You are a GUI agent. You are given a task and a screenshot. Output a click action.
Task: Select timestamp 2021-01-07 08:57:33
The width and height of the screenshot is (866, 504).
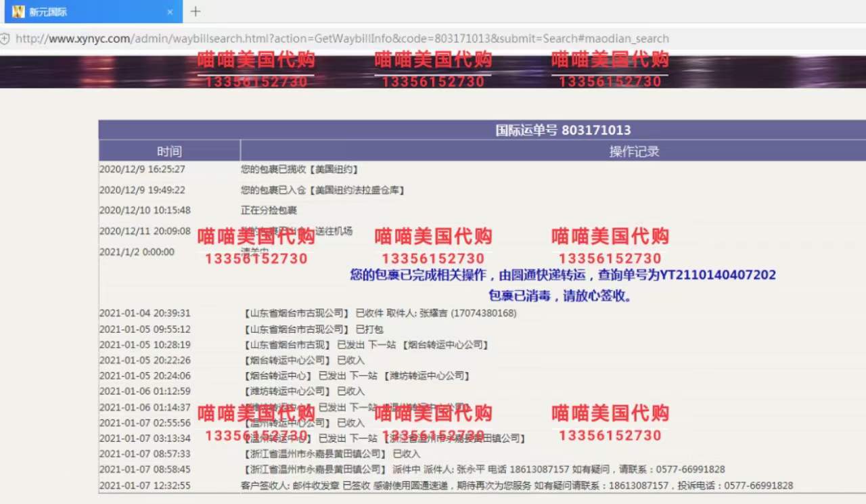click(x=145, y=454)
